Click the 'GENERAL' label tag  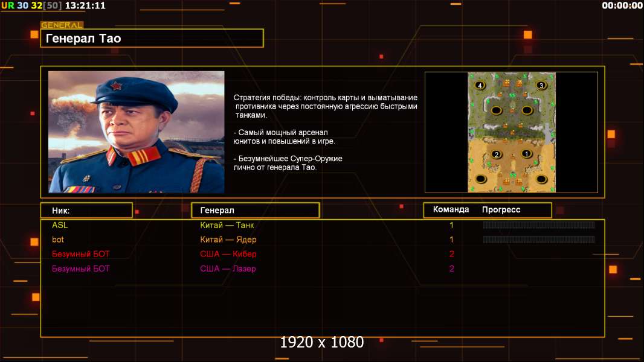62,25
